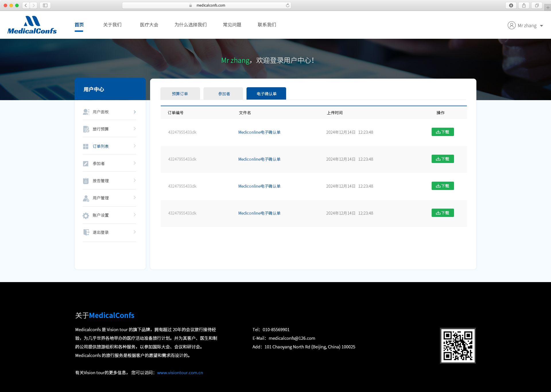Open the 为什么选择我们 navigation item

coord(191,25)
